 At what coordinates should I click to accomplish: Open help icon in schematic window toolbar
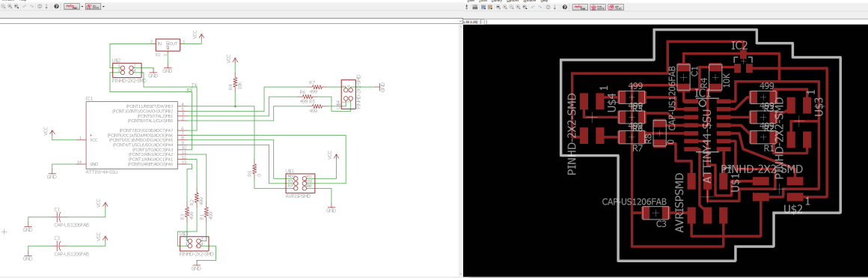click(x=56, y=7)
